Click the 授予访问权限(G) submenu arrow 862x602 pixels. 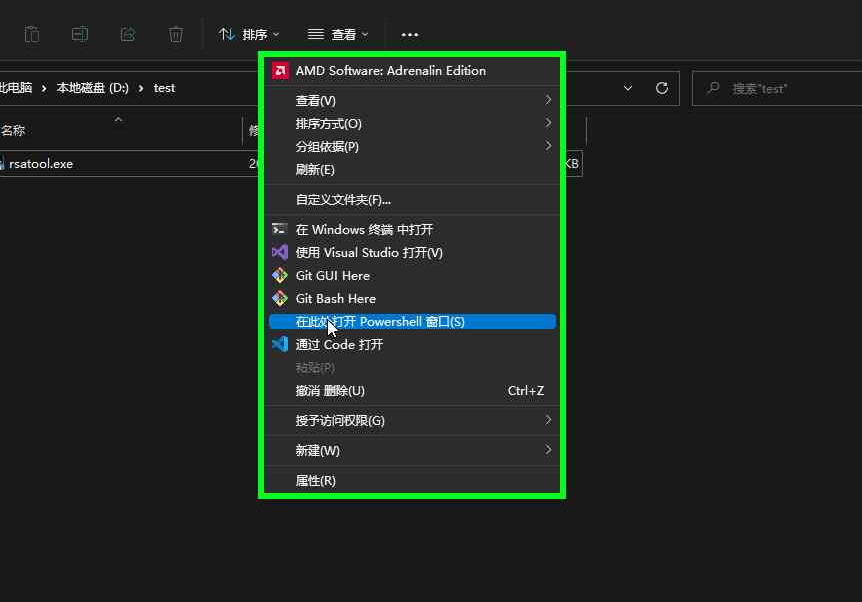(x=548, y=419)
